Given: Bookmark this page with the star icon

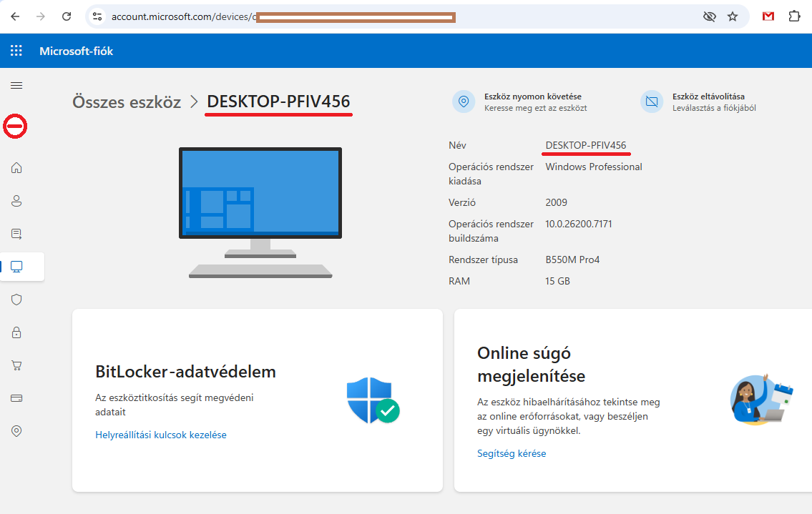Looking at the screenshot, I should tap(733, 16).
